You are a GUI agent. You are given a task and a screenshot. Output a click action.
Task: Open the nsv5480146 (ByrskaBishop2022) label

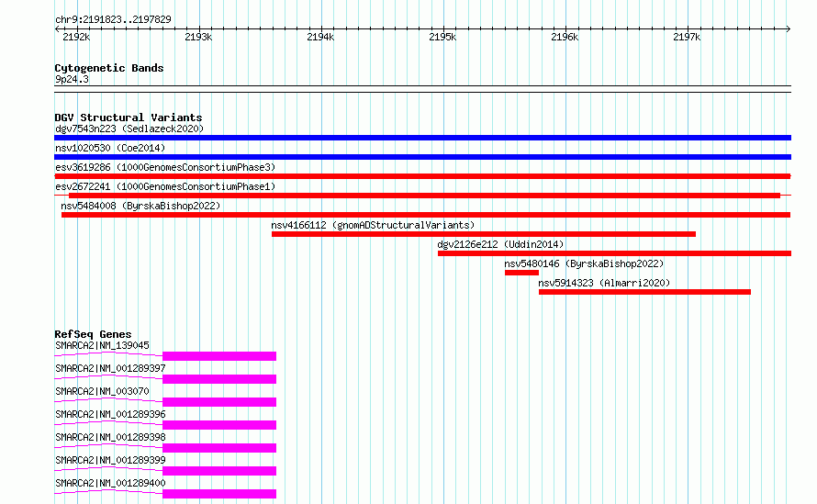tap(584, 263)
